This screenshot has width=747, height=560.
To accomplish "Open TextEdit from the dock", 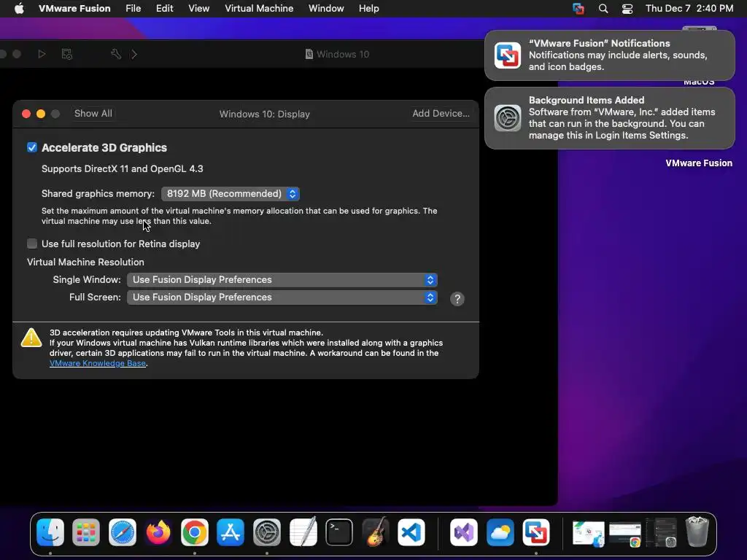I will click(303, 532).
